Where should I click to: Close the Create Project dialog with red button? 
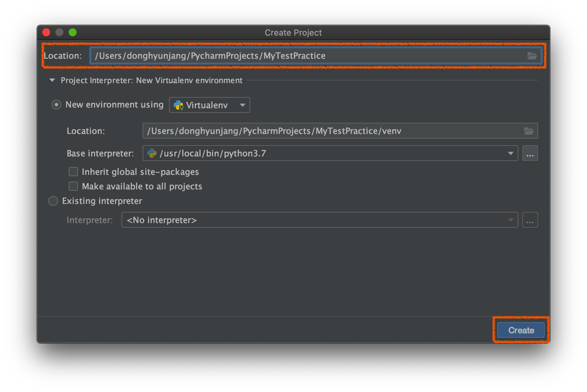(x=46, y=32)
